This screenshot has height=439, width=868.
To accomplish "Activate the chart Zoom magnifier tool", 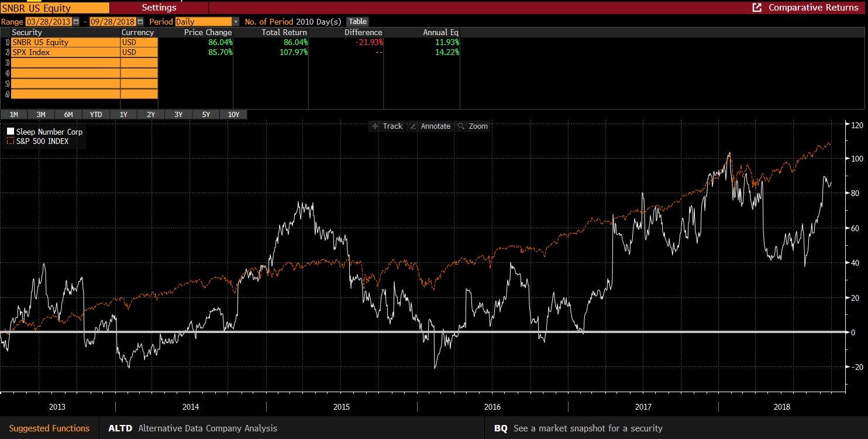I will tap(473, 126).
